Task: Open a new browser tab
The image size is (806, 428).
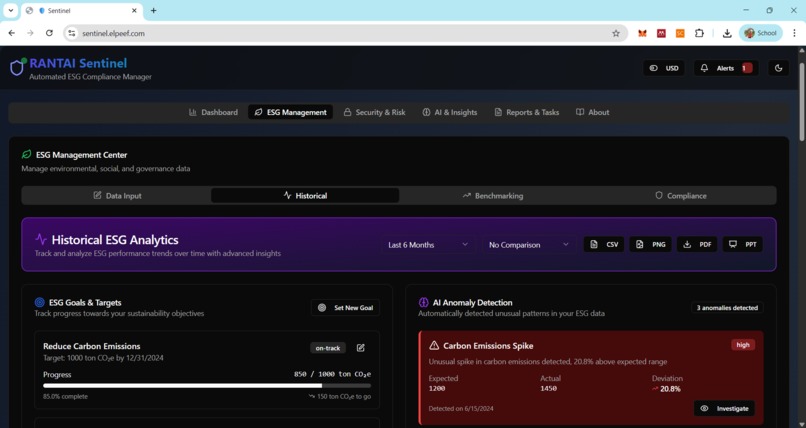Action: tap(153, 10)
